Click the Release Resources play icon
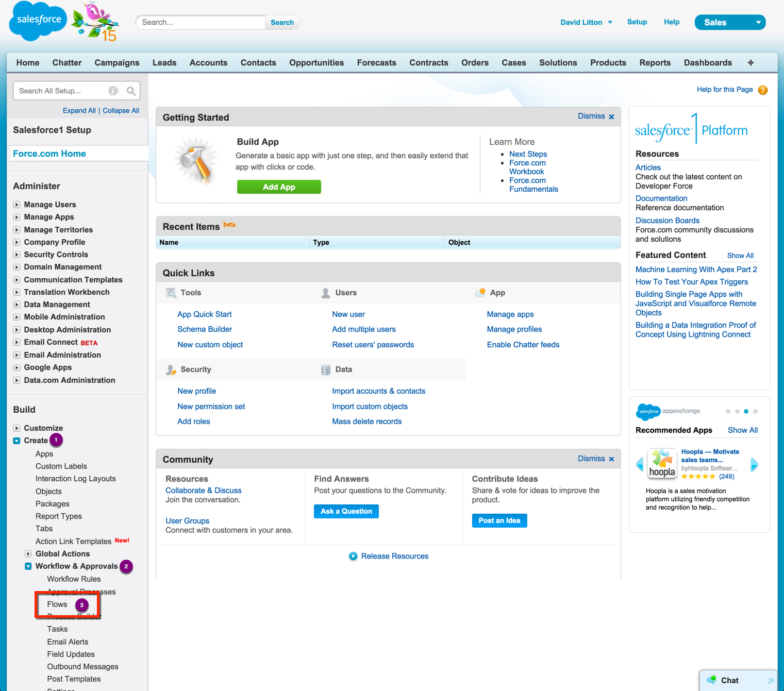 (x=353, y=557)
